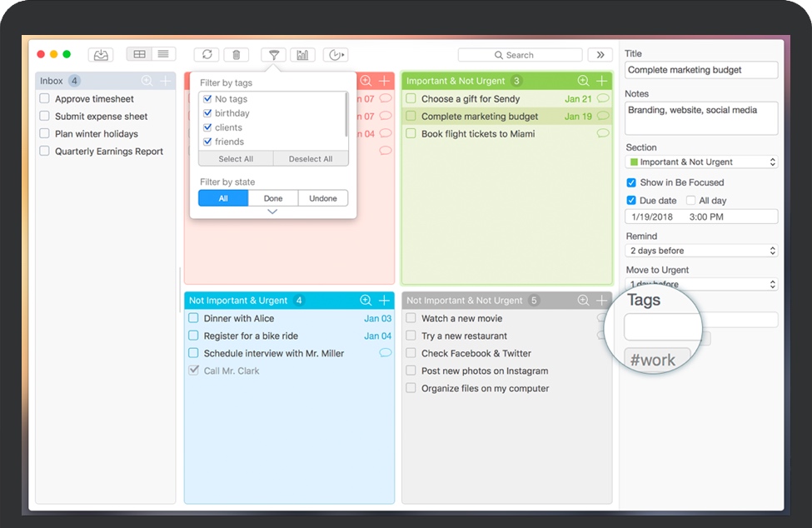Image resolution: width=812 pixels, height=528 pixels.
Task: Click the inbox tray icon in toolbar
Action: coord(101,55)
